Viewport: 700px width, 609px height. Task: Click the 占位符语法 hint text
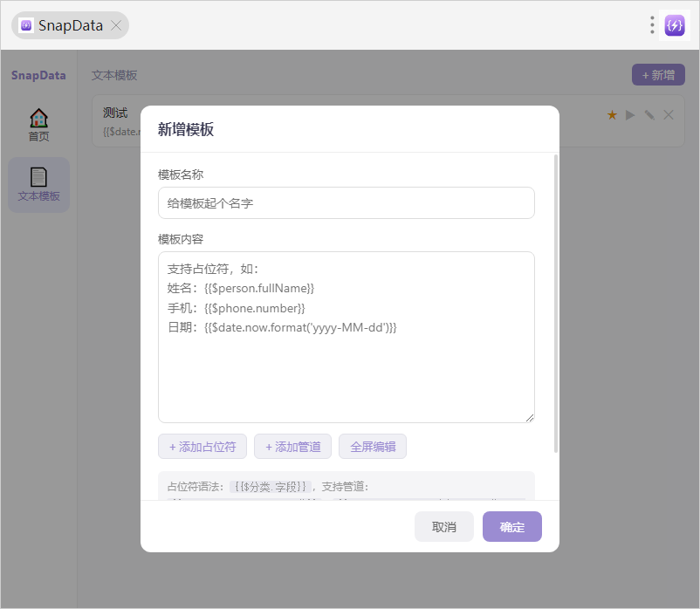click(x=196, y=486)
